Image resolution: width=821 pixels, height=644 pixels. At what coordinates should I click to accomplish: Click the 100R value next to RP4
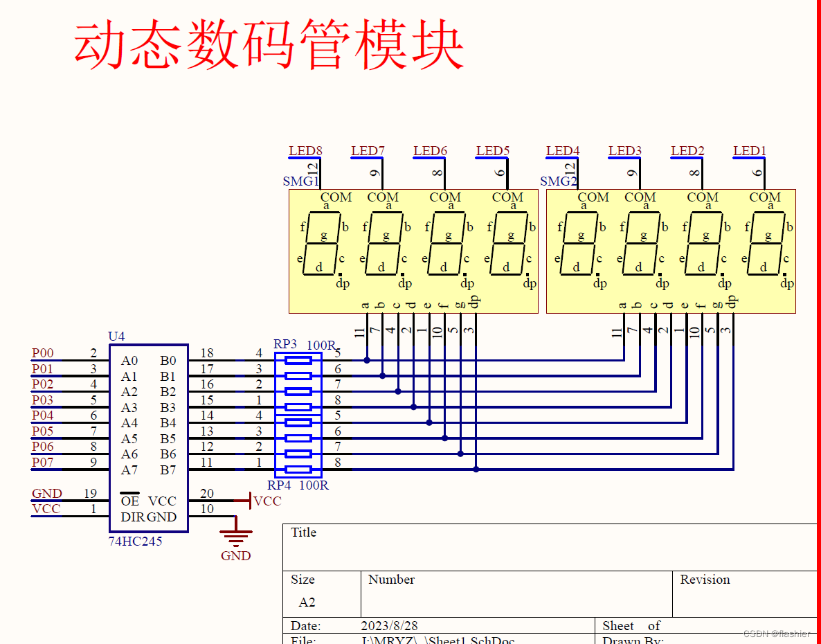tap(314, 485)
